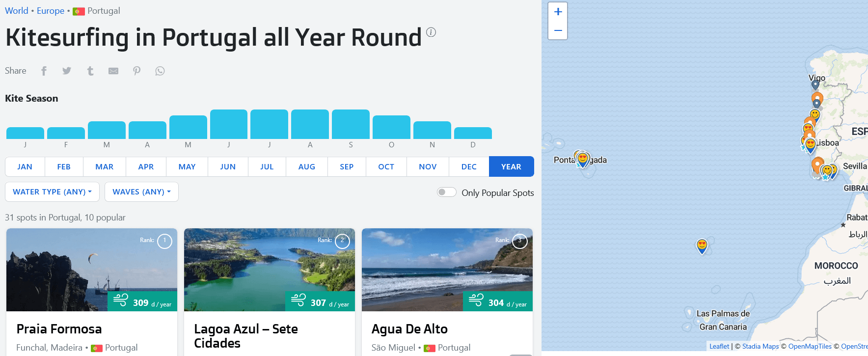
Task: Go to the World breadcrumb link
Action: point(17,11)
